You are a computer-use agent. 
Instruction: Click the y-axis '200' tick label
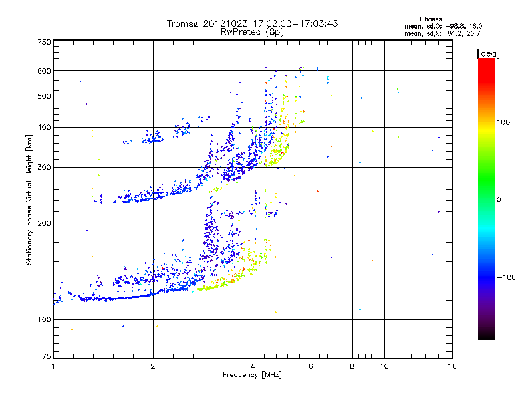point(44,223)
